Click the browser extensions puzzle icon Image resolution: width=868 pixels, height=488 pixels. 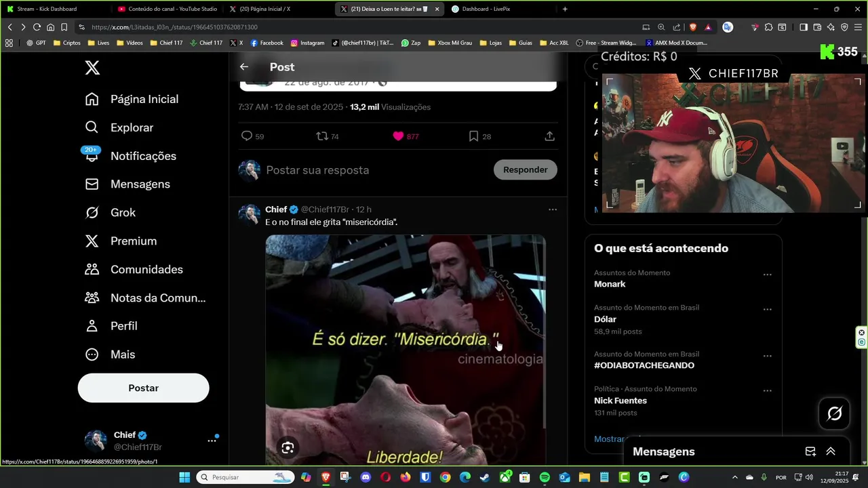click(768, 27)
